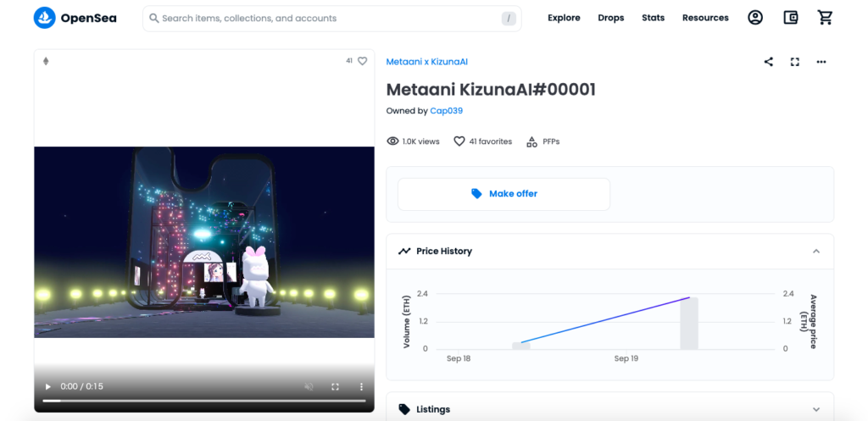Screen dimensions: 868x421
Task: Click the NFT video preview of the white character
Action: pyautogui.click(x=204, y=241)
